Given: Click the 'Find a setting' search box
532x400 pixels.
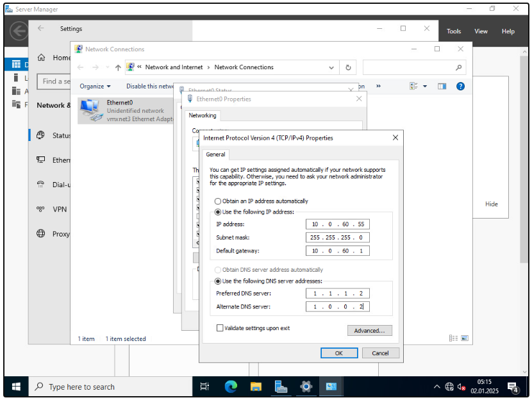Looking at the screenshot, I should 54,81.
